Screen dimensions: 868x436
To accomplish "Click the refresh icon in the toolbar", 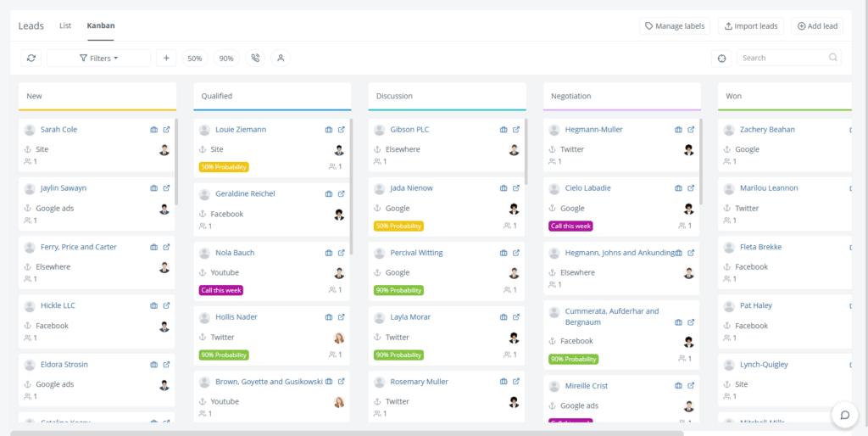I will [31, 59].
